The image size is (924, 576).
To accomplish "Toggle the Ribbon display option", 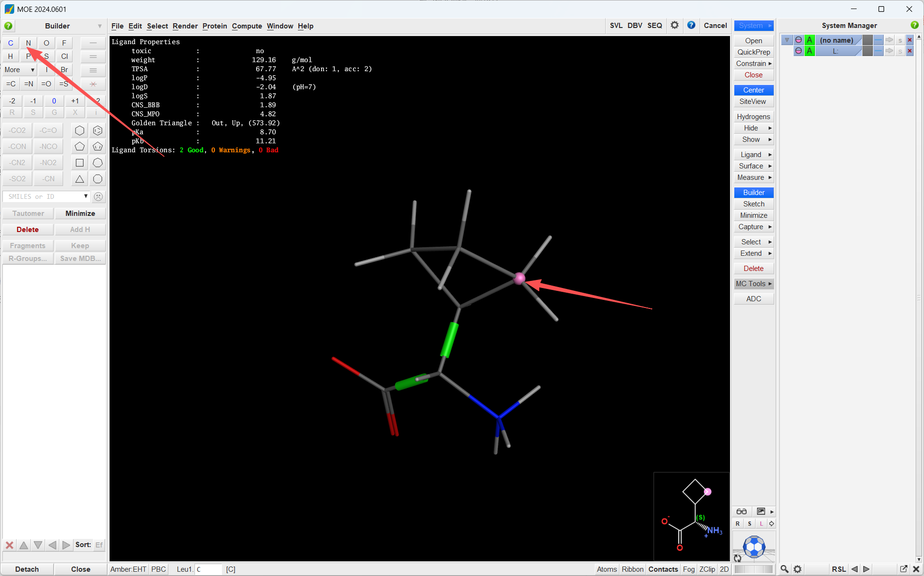I will pos(633,569).
